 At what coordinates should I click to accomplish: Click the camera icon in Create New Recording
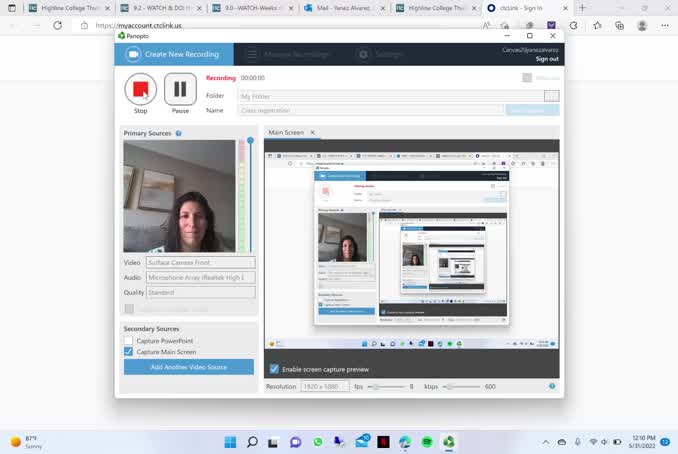coord(133,54)
